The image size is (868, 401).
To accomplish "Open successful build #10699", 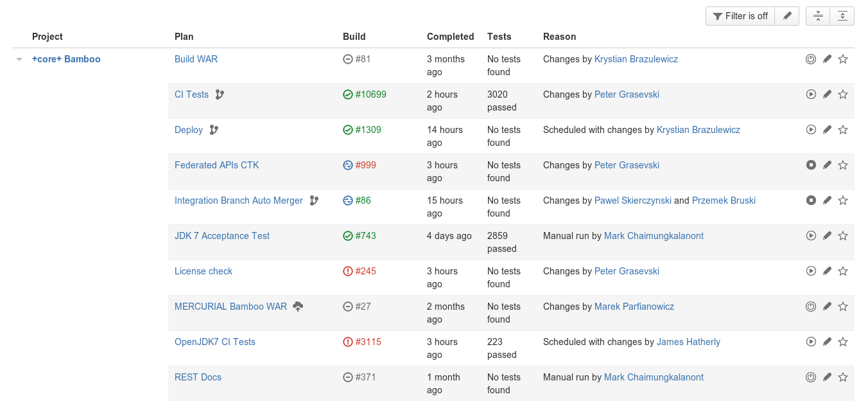I will pos(370,94).
